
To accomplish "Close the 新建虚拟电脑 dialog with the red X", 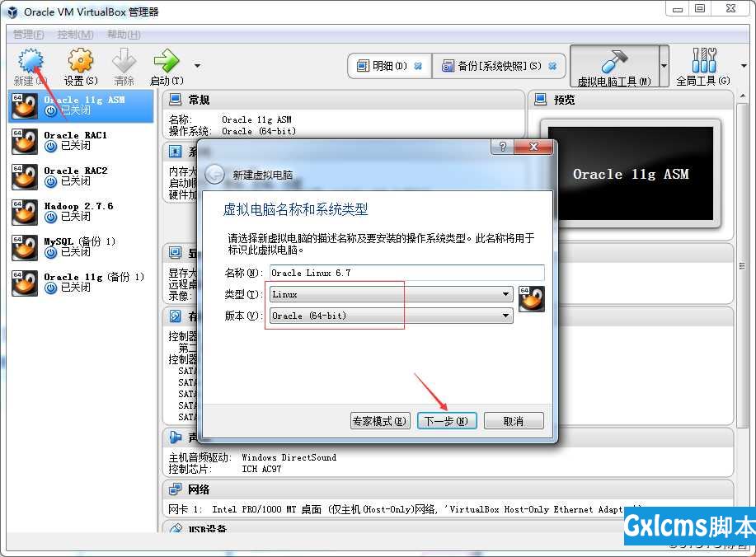I will pyautogui.click(x=533, y=147).
